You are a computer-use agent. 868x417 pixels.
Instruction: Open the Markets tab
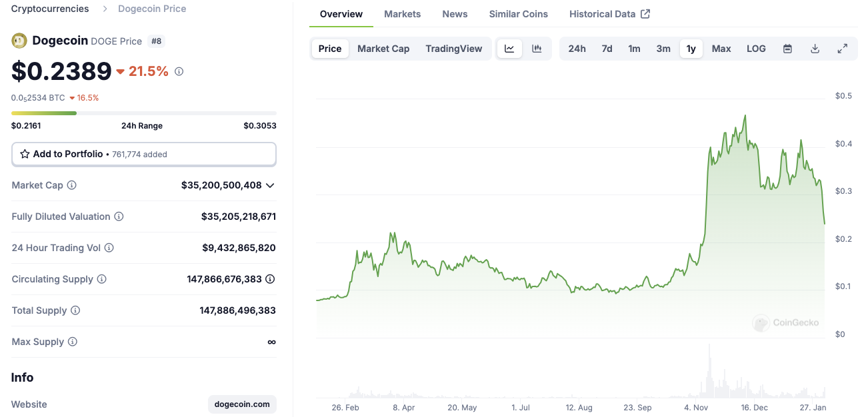click(x=403, y=14)
